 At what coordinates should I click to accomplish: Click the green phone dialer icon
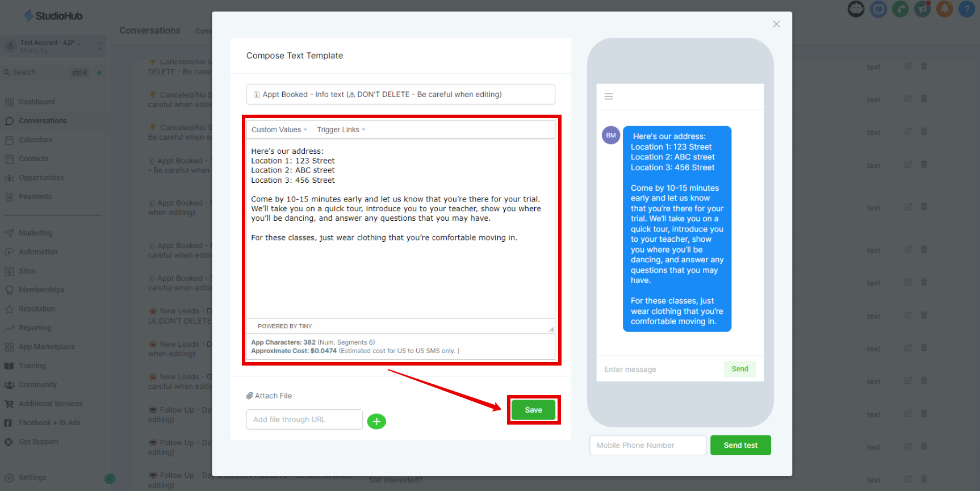coord(901,9)
